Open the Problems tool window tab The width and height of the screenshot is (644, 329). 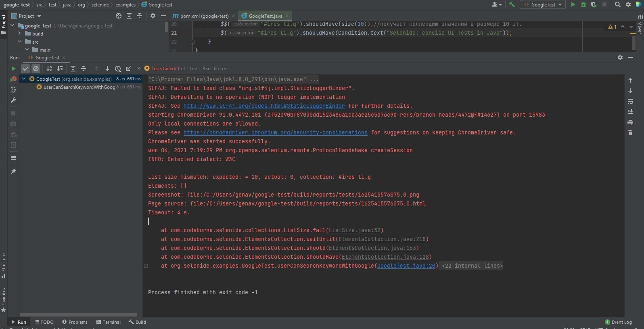click(x=75, y=322)
